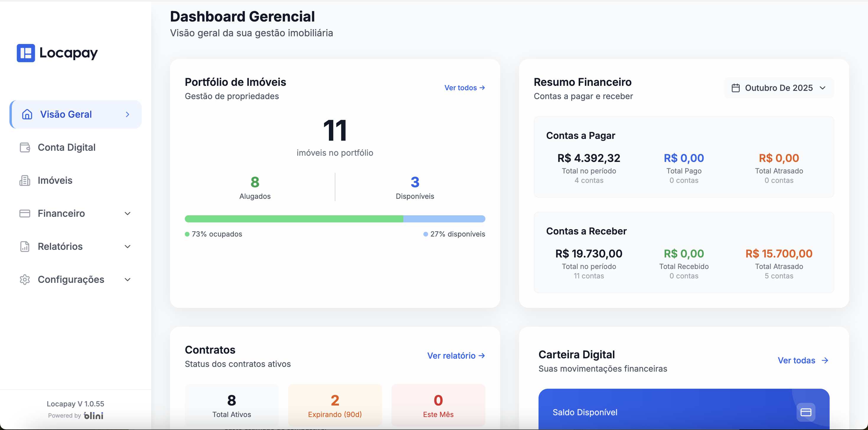Click the calendar icon in month selector
This screenshot has width=868, height=430.
(735, 88)
